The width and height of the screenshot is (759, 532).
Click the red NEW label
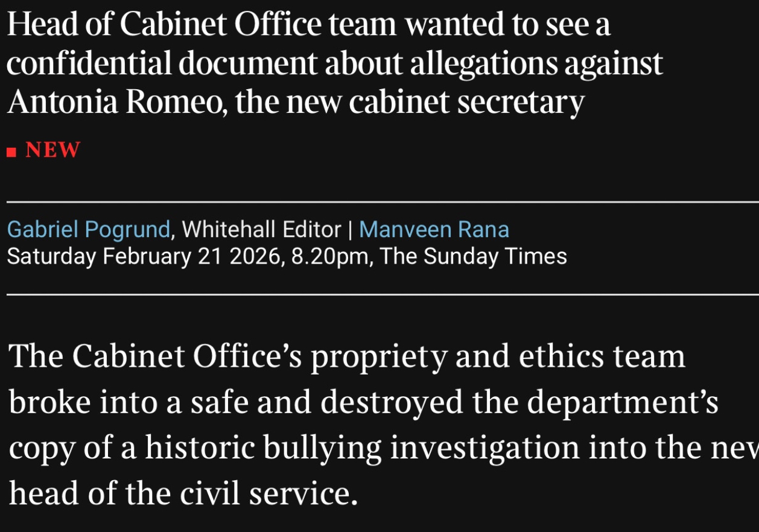[x=53, y=150]
